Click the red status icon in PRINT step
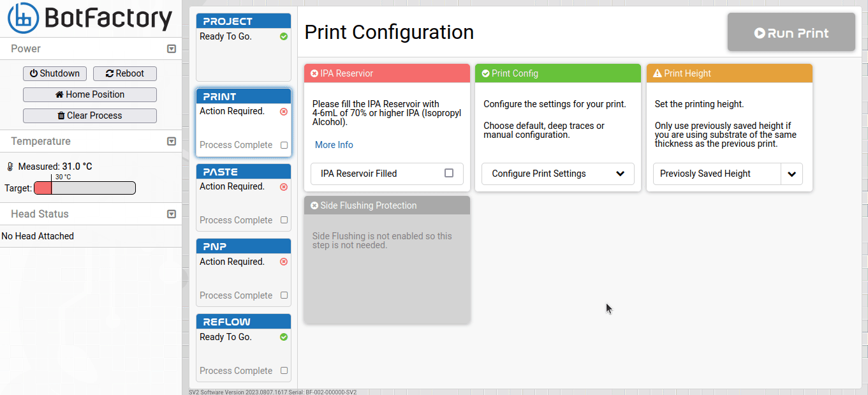The image size is (868, 395). point(284,112)
